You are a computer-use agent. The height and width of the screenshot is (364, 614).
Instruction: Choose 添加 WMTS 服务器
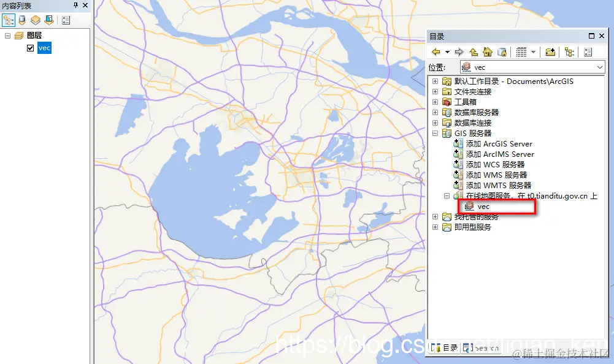tap(499, 186)
